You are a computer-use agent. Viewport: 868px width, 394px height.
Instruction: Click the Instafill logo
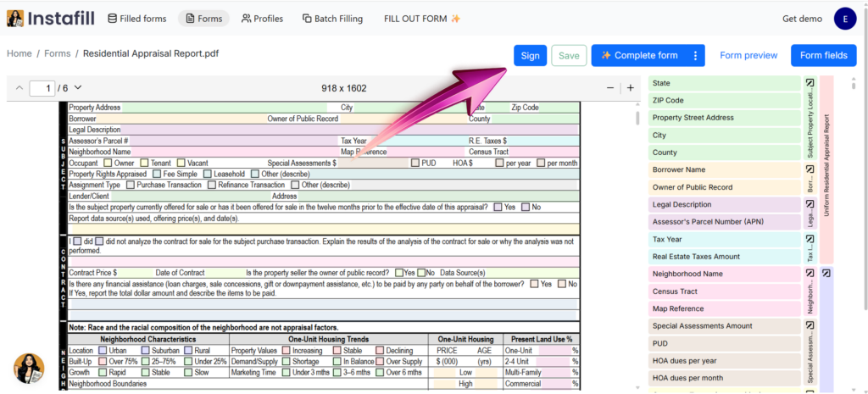[x=50, y=19]
